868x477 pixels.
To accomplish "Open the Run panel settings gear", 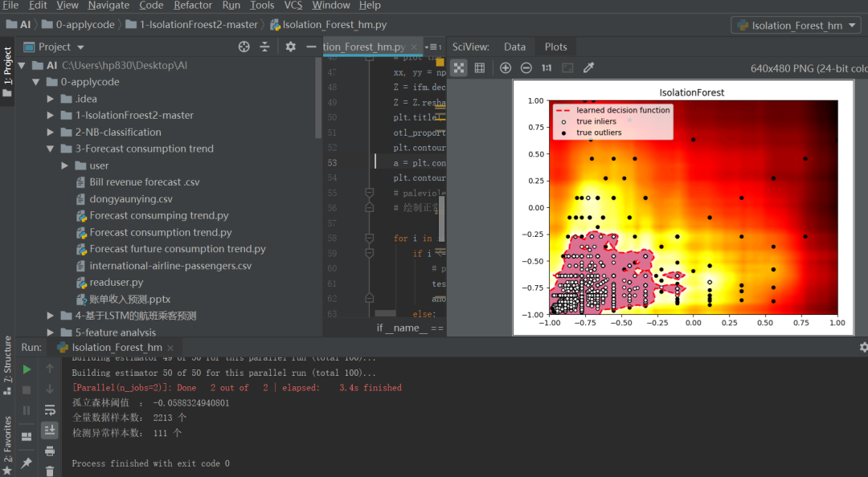I will pos(863,348).
